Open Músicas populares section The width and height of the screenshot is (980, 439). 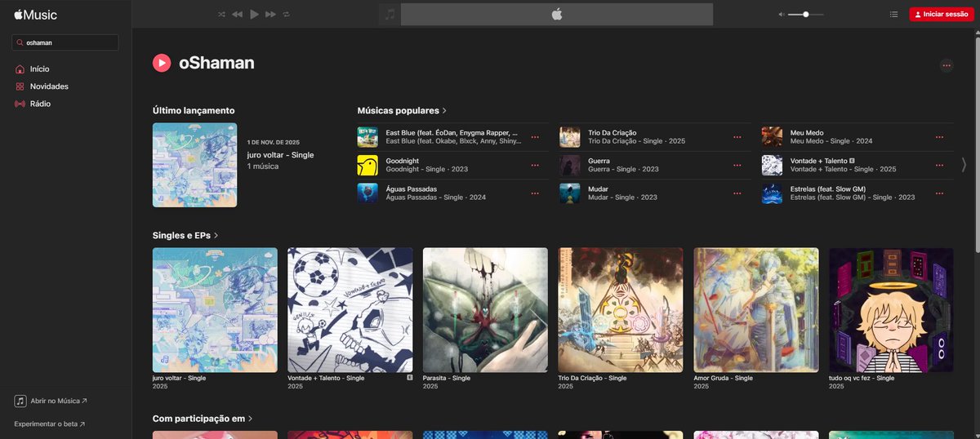point(402,110)
